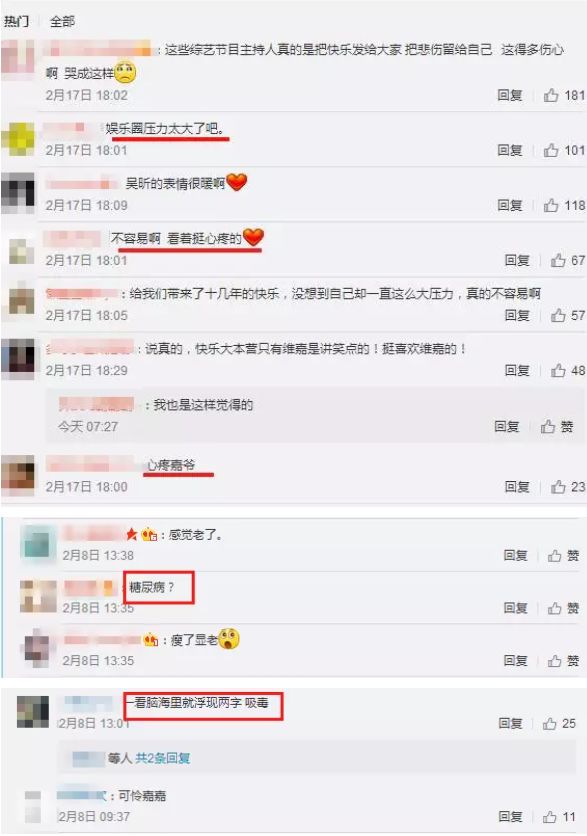Switch to the 全部 comments tab
Image resolution: width=587 pixels, height=836 pixels.
point(62,21)
